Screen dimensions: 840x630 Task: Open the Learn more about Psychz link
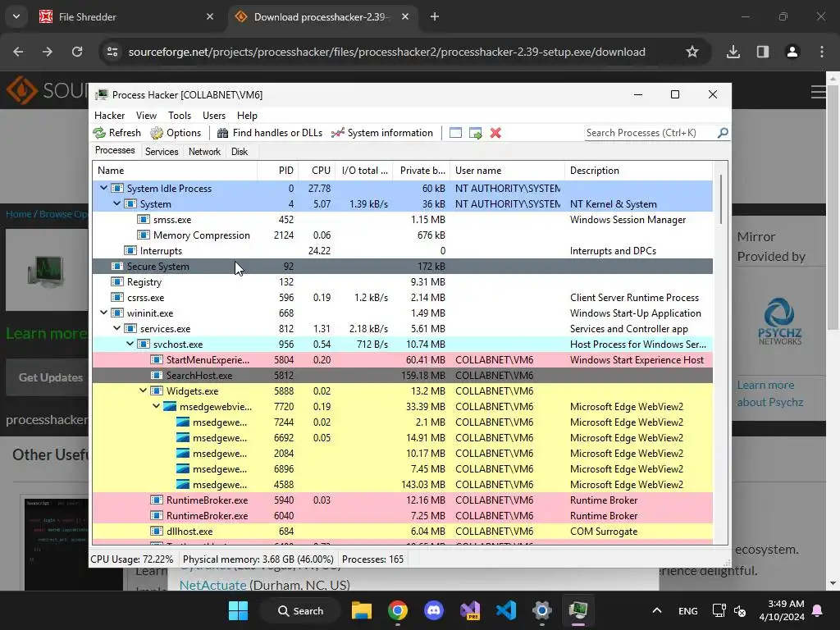tap(769, 393)
